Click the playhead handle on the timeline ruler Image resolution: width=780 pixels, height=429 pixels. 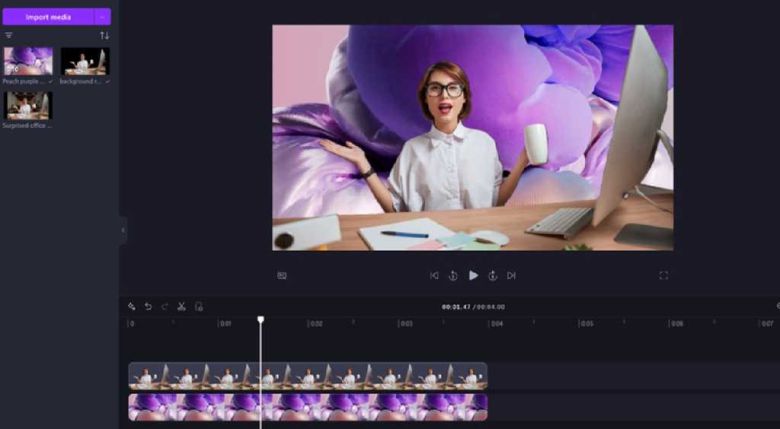260,320
